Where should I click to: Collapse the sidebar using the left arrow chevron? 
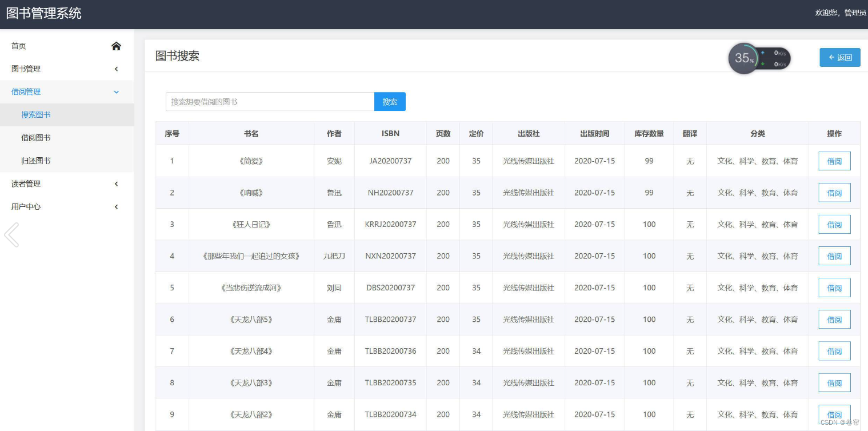point(11,234)
